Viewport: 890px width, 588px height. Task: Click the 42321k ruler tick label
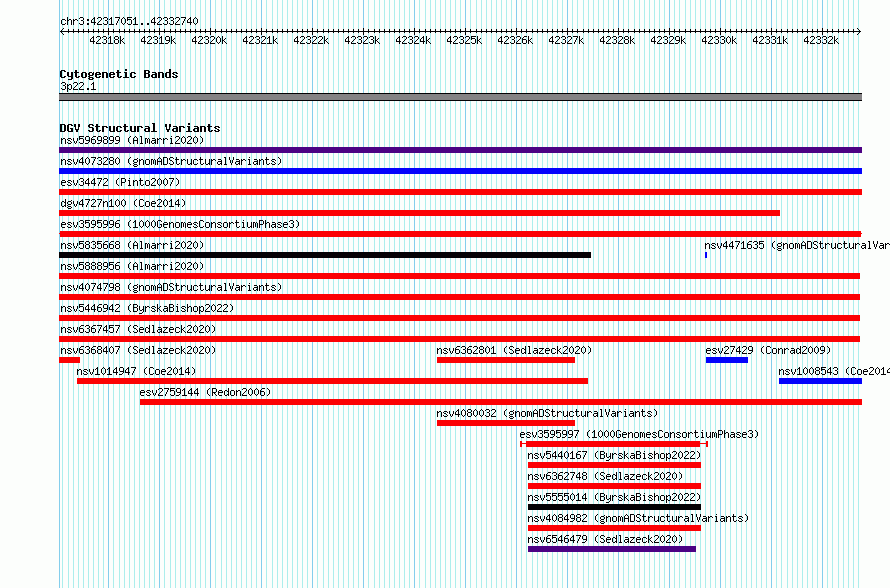point(260,40)
